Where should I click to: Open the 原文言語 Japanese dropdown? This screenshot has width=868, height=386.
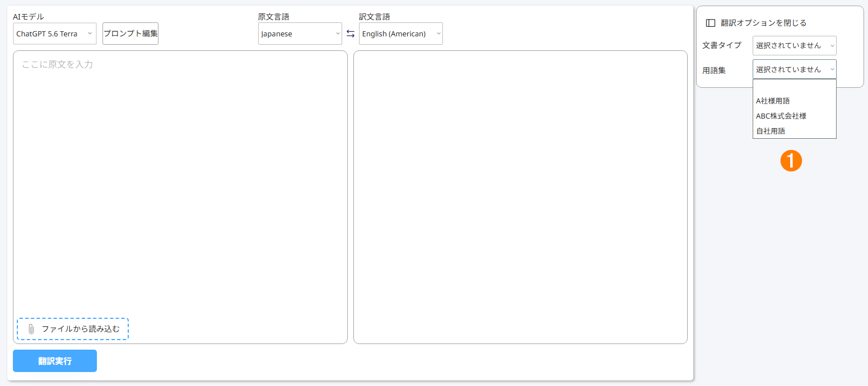point(300,34)
